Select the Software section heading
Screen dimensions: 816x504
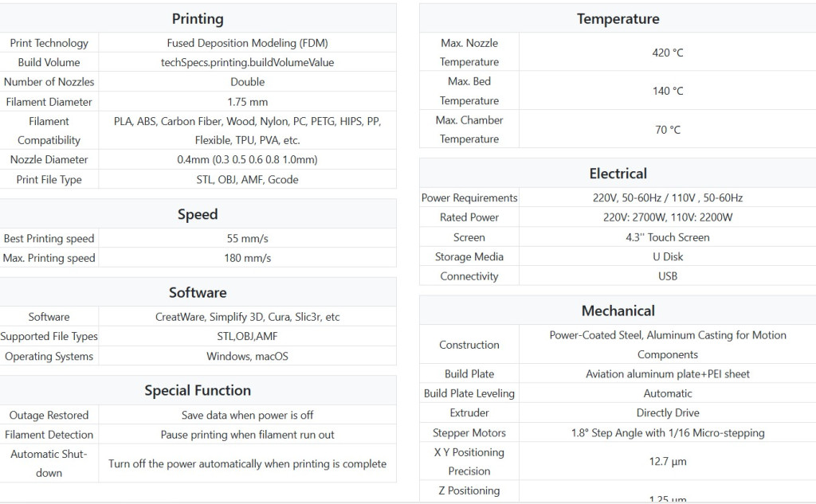click(198, 292)
